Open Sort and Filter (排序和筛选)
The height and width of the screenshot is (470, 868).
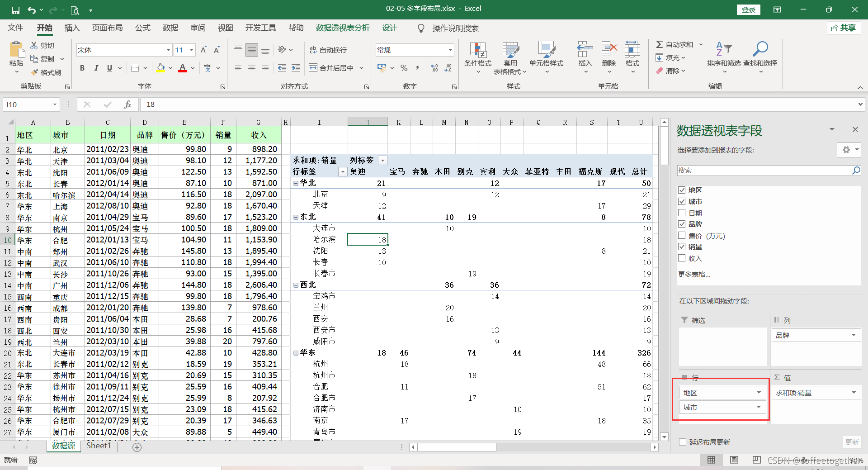(724, 57)
